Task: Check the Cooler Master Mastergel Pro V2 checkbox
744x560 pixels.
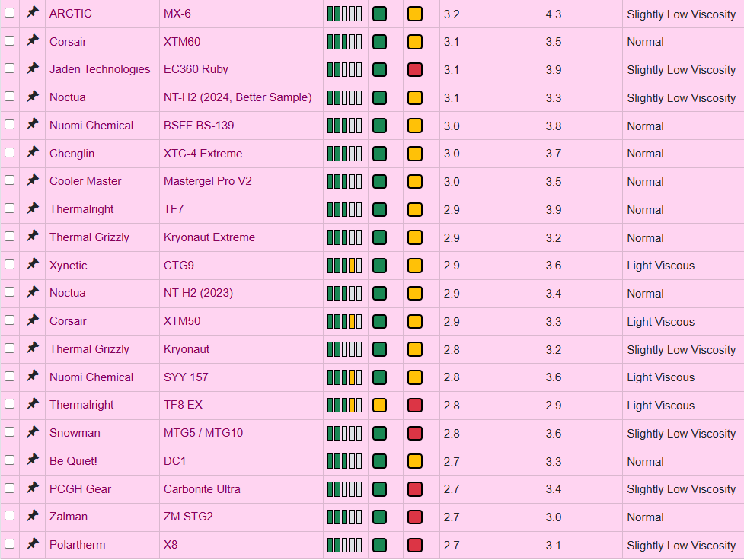Action: 9,180
